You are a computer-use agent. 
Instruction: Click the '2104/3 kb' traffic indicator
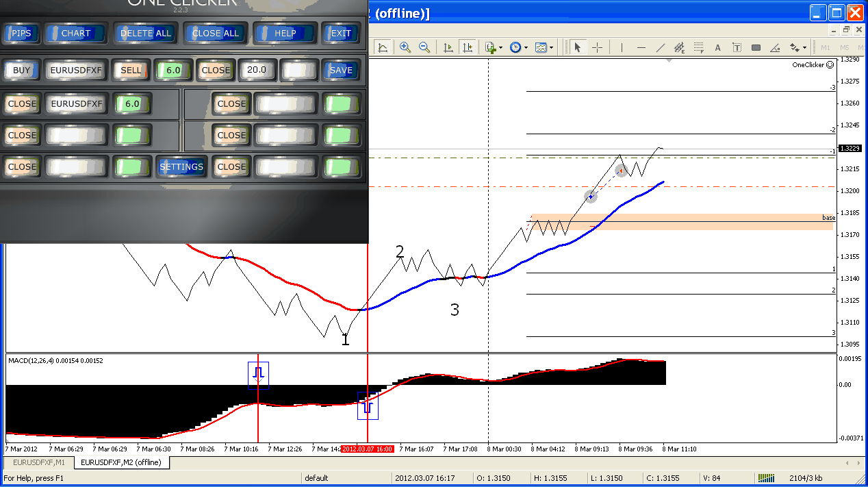(x=806, y=478)
